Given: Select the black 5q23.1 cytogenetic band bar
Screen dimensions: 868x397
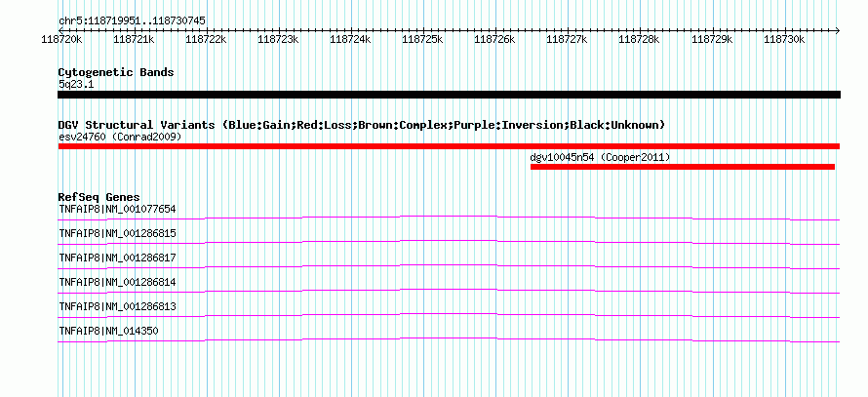Looking at the screenshot, I should pyautogui.click(x=449, y=95).
